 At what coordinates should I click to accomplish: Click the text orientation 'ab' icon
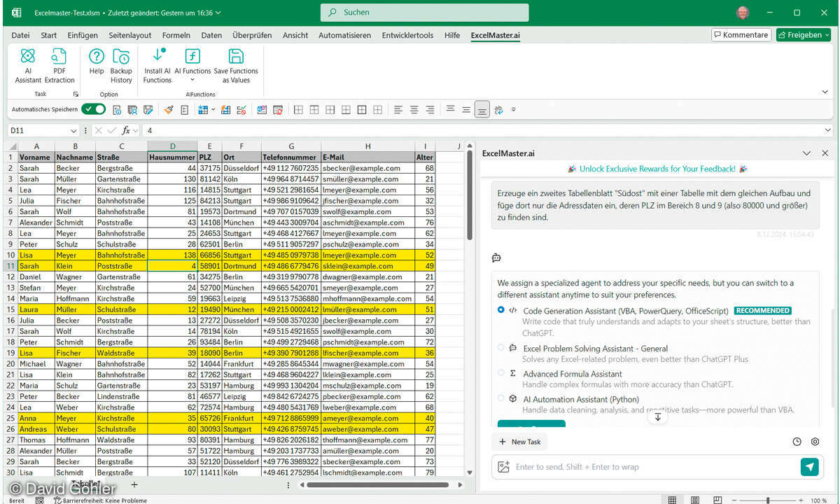click(x=498, y=110)
